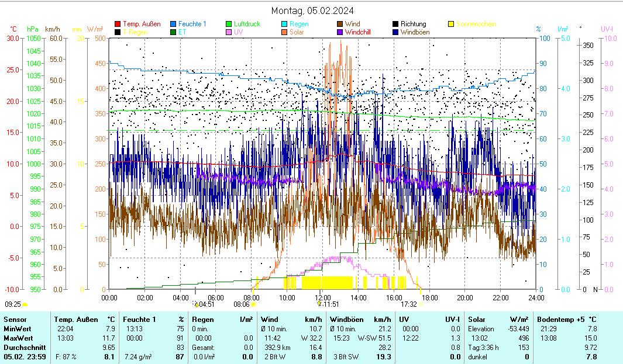Click the red Temp. Außen legend swatch

pyautogui.click(x=118, y=24)
